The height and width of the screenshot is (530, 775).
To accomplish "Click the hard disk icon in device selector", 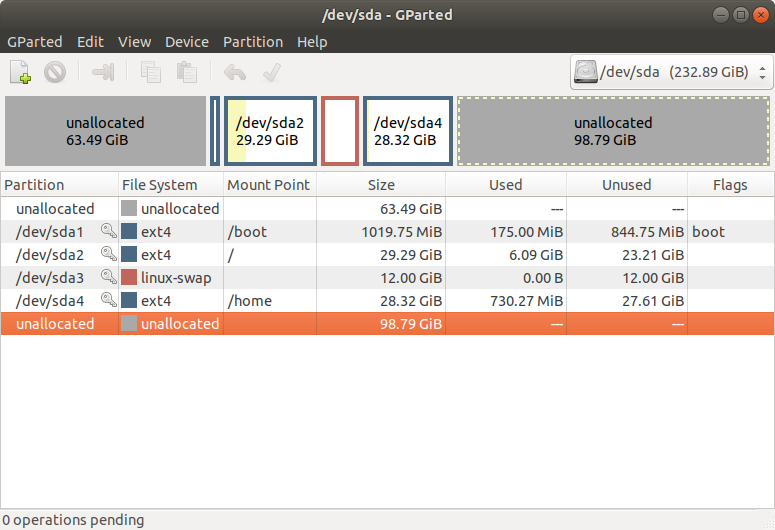I will pyautogui.click(x=586, y=72).
